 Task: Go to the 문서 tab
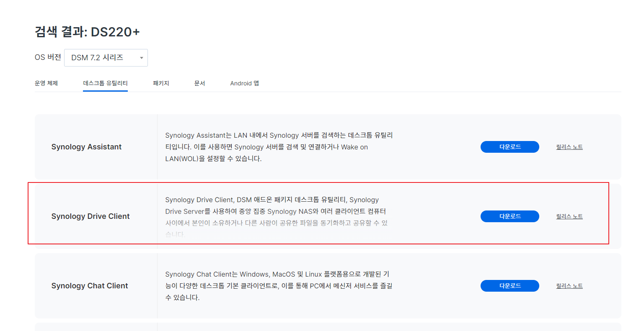(199, 83)
